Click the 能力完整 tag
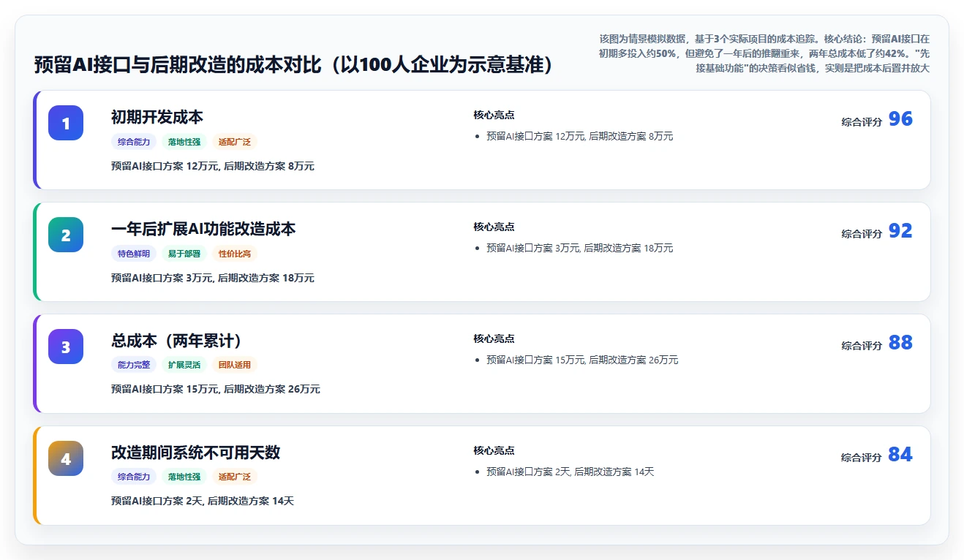Image resolution: width=964 pixels, height=560 pixels. pyautogui.click(x=134, y=365)
